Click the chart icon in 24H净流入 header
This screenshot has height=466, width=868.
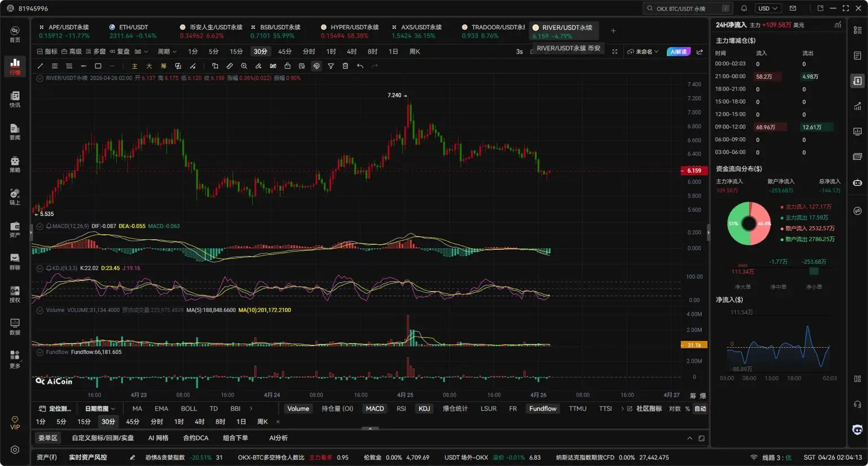(838, 25)
